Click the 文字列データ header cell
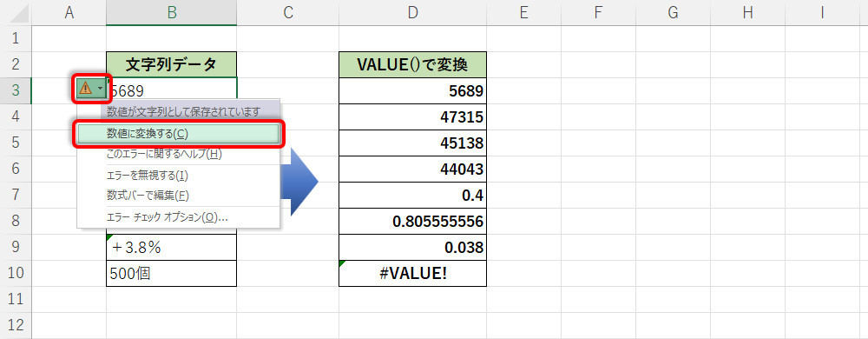868x339 pixels. pos(172,65)
